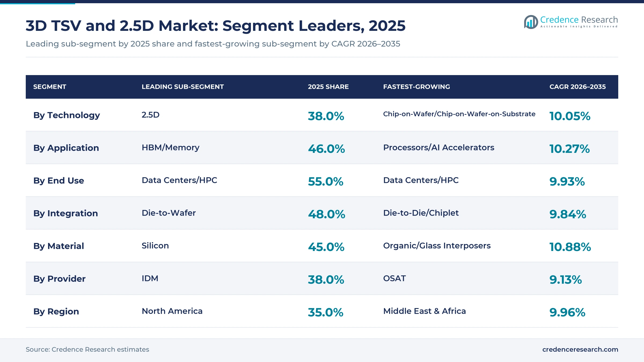Click the FASTEST-GROWING column header

click(x=416, y=87)
